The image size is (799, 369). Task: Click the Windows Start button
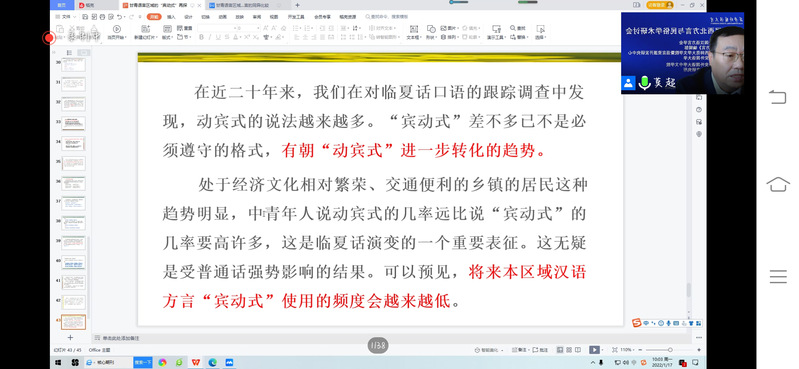tap(58, 362)
